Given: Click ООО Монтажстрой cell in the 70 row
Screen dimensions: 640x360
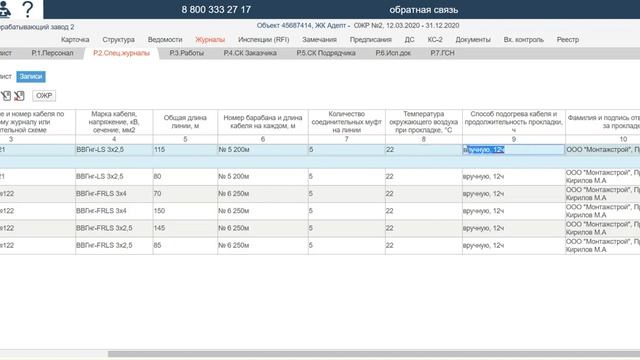Looking at the screenshot, I should [602, 193].
